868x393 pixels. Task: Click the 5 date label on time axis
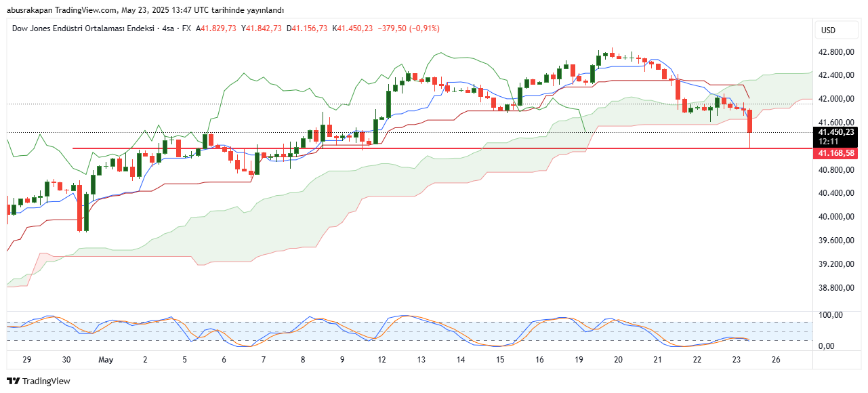(184, 360)
